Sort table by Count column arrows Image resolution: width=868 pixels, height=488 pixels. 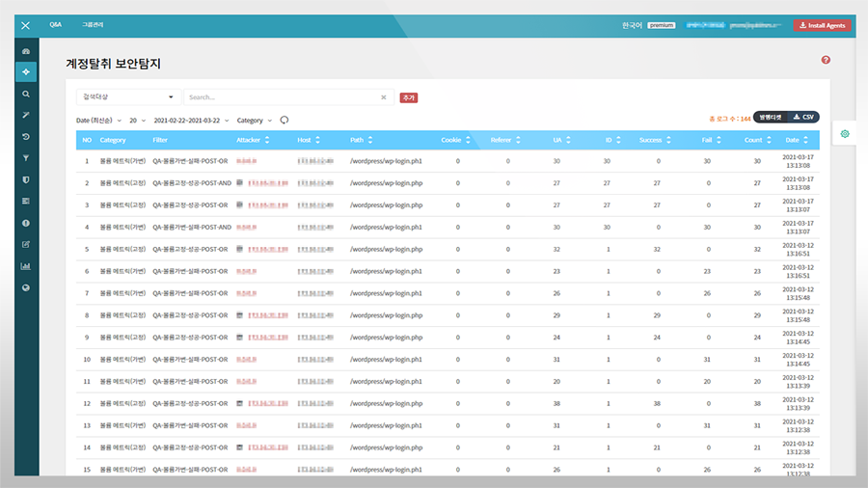click(x=769, y=140)
